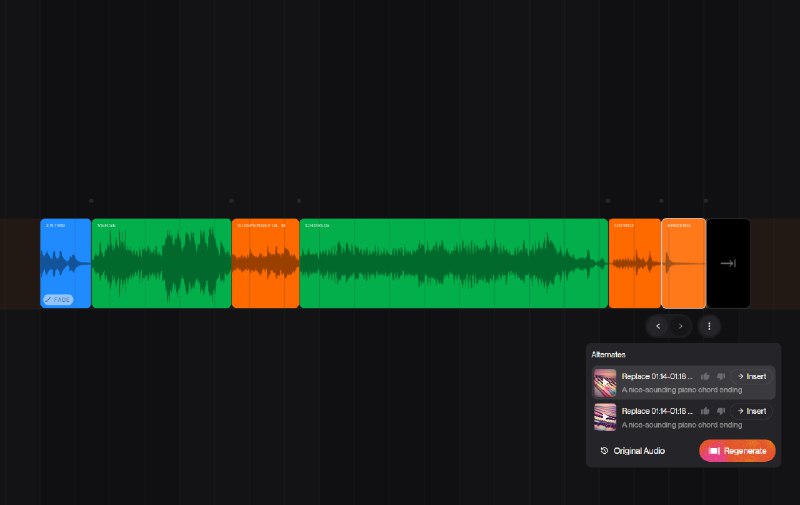The width and height of the screenshot is (800, 505).
Task: Open the three-dot more options menu
Action: pos(709,326)
